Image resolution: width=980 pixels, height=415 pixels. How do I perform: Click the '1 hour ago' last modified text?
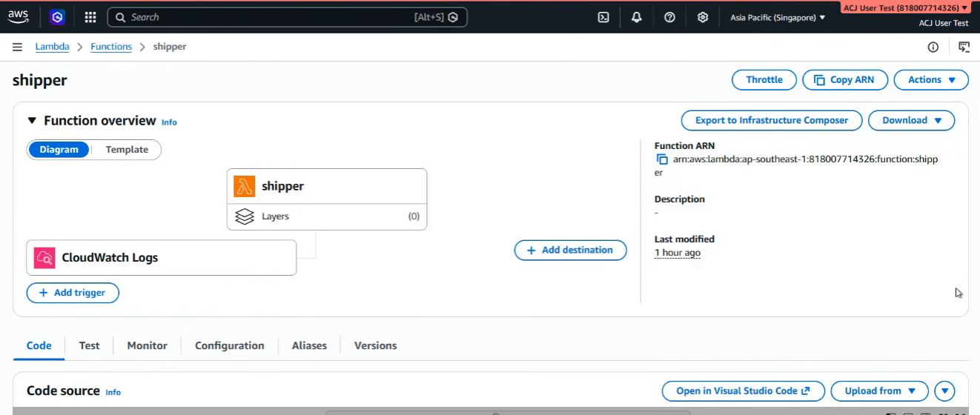coord(678,253)
